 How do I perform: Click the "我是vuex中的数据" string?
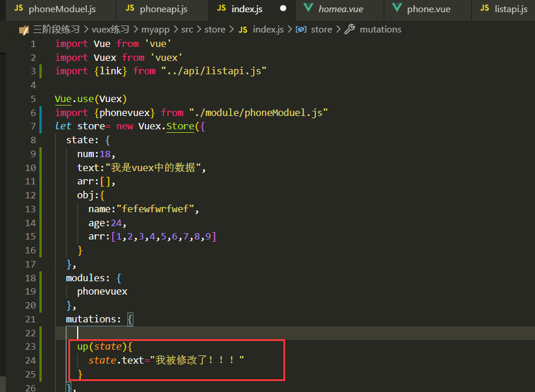153,168
